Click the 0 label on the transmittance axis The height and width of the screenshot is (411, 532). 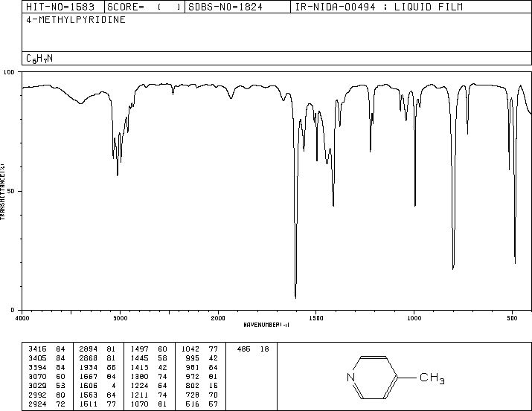coord(13,310)
